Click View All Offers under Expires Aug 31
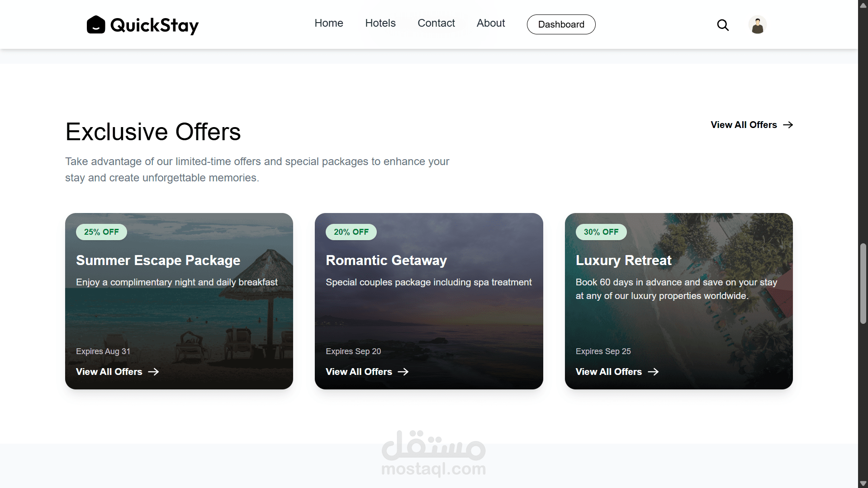This screenshot has height=488, width=868. click(109, 372)
